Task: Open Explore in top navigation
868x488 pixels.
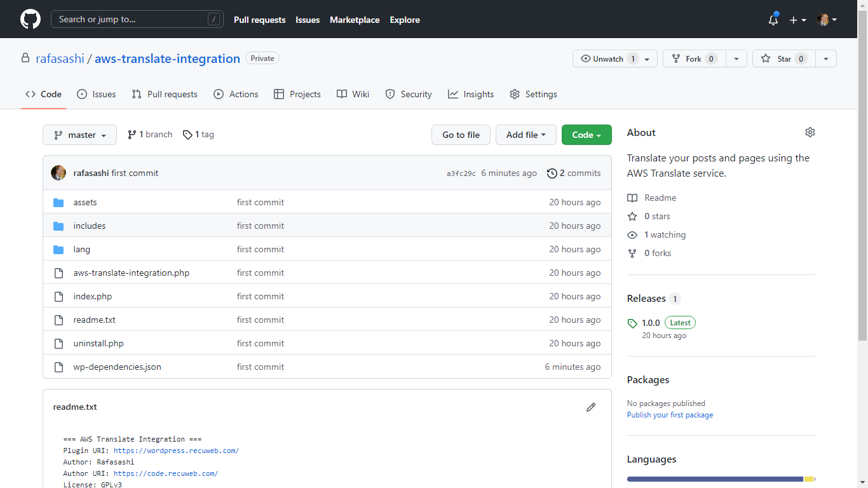Action: coord(405,20)
